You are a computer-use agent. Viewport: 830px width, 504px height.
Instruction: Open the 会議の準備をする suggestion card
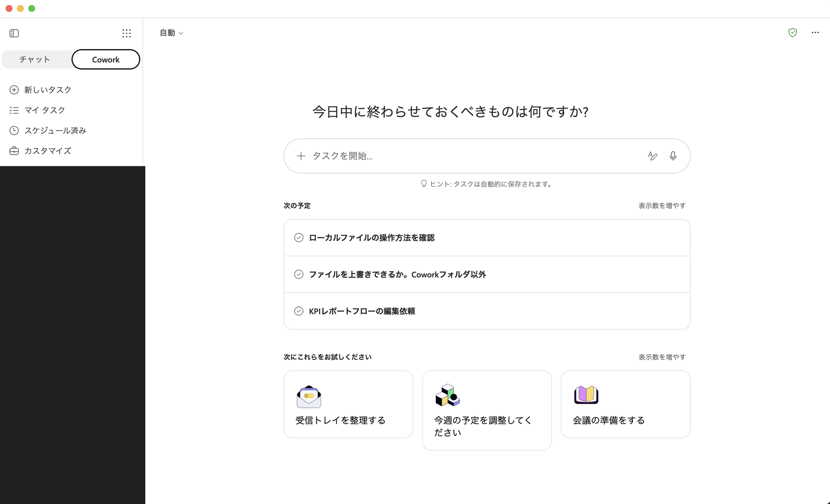(626, 404)
